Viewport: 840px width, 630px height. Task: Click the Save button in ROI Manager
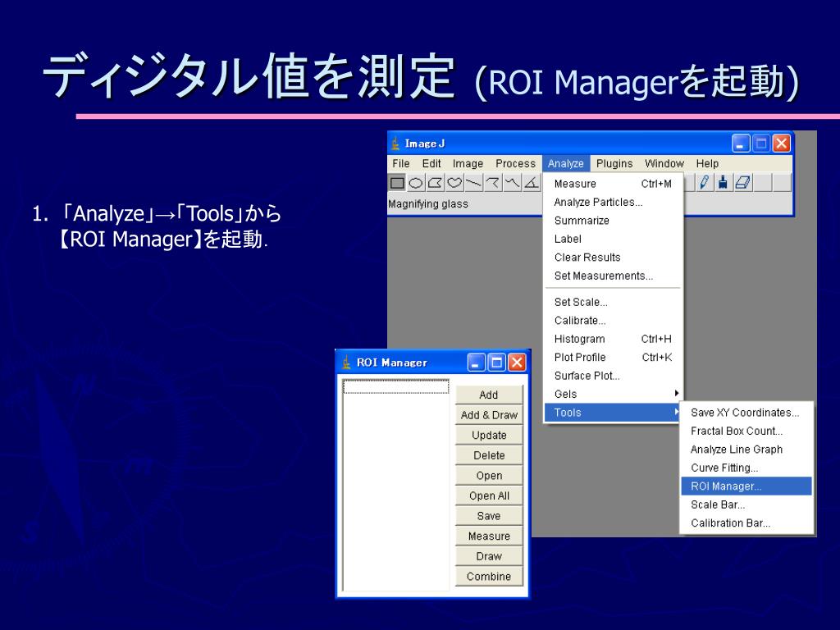click(x=489, y=516)
